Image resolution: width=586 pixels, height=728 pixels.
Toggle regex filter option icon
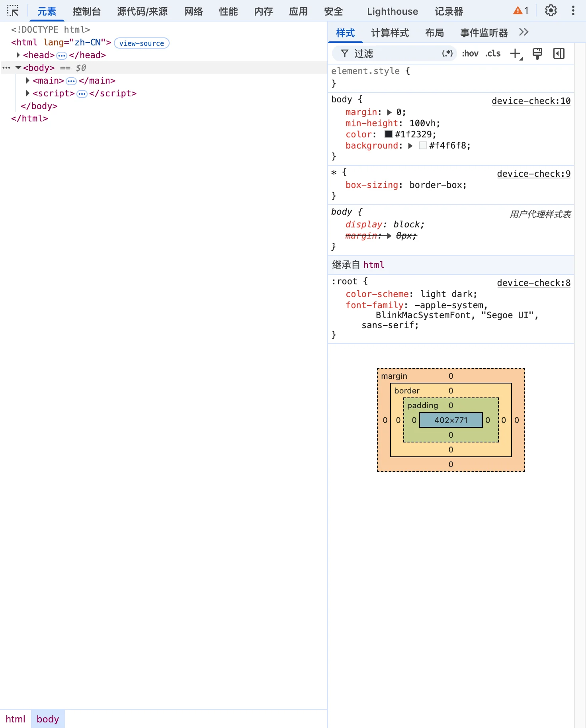point(447,53)
